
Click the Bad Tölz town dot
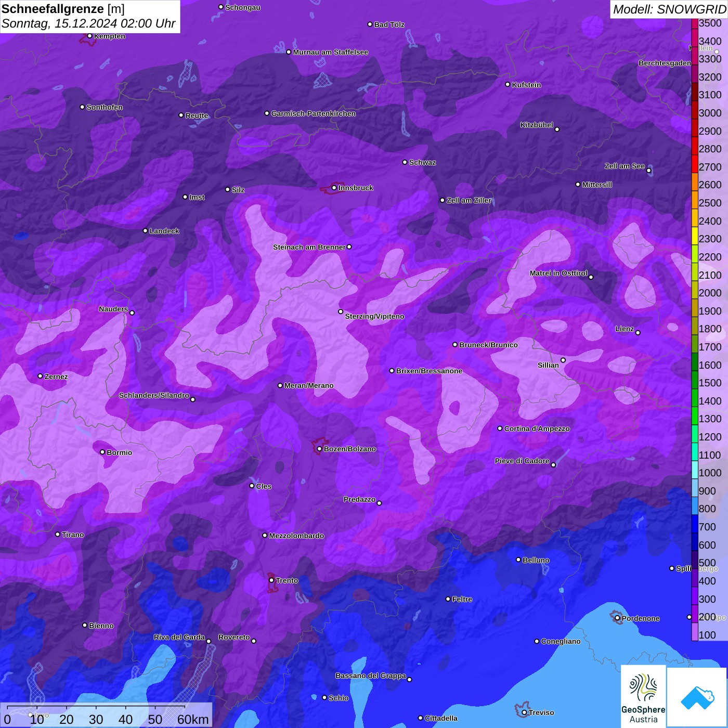370,24
